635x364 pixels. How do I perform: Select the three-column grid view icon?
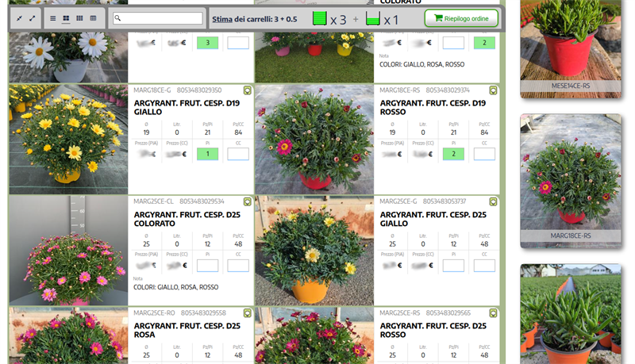(80, 18)
